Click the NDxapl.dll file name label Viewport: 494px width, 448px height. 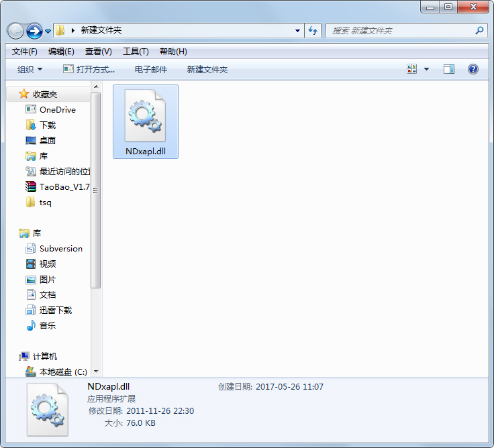pos(146,151)
